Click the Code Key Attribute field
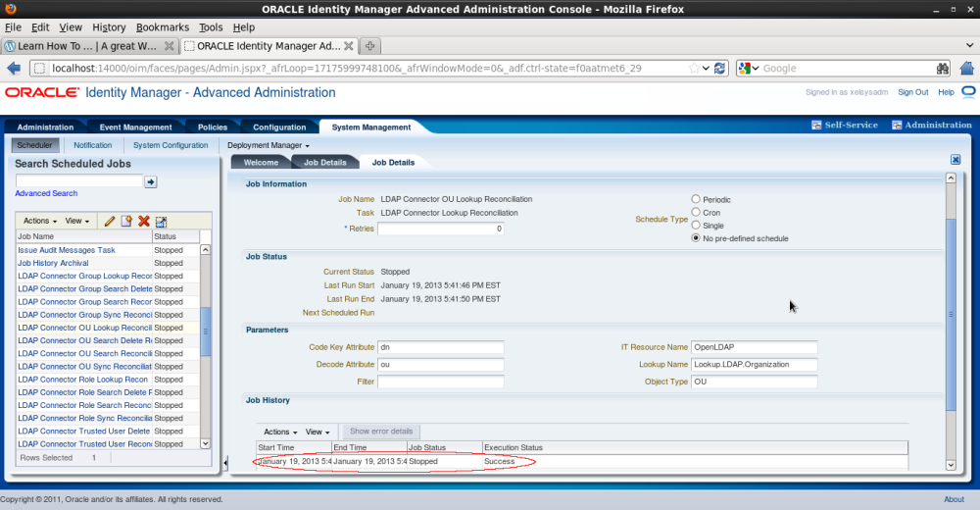 [x=441, y=346]
